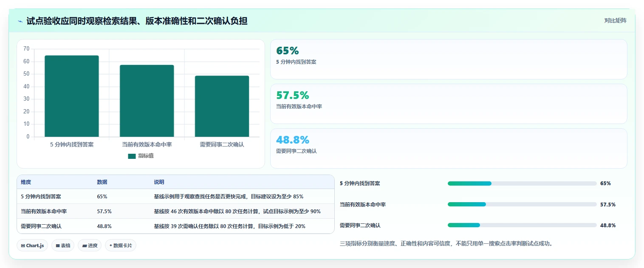Click the footnote starting 三项指标分别衡量速度

tap(446, 244)
